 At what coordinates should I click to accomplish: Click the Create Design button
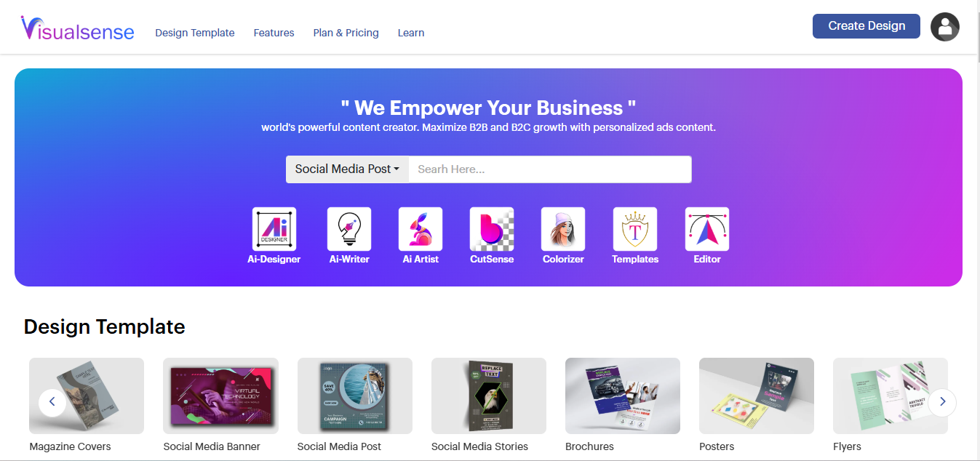click(867, 25)
